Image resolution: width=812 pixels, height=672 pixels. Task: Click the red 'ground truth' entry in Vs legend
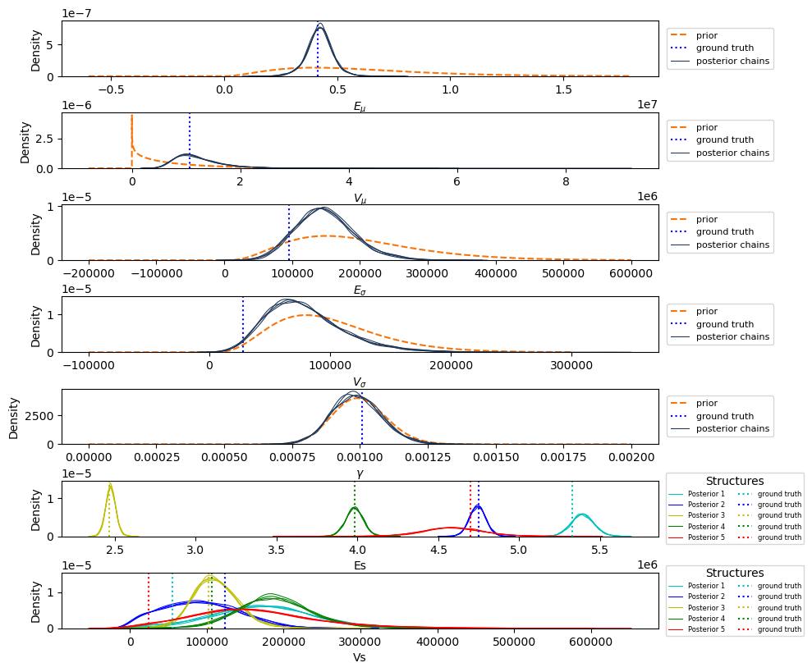[779, 629]
